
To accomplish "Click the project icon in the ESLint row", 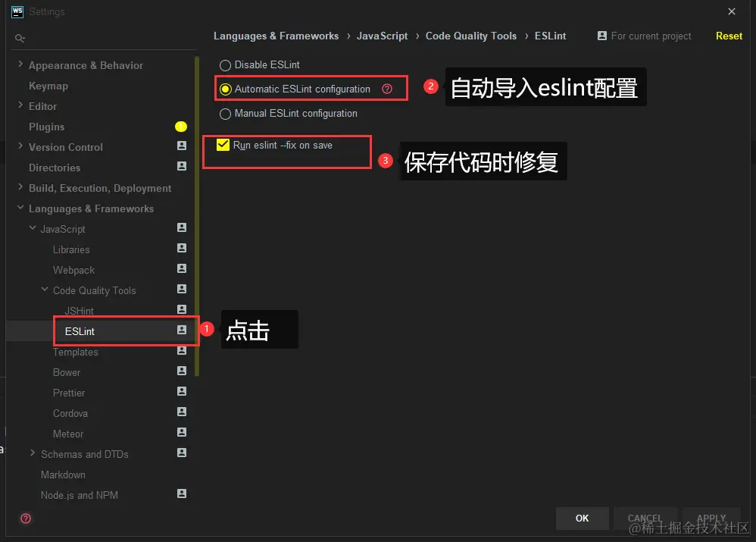I will (182, 330).
